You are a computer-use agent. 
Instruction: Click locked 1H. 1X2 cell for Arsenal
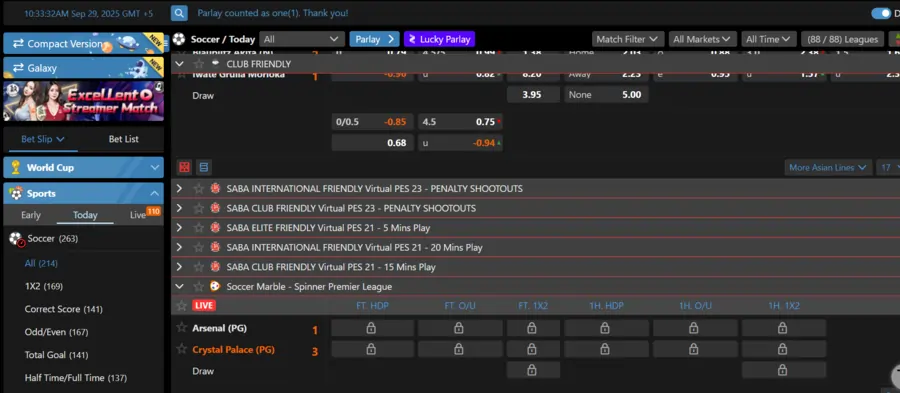click(x=783, y=328)
